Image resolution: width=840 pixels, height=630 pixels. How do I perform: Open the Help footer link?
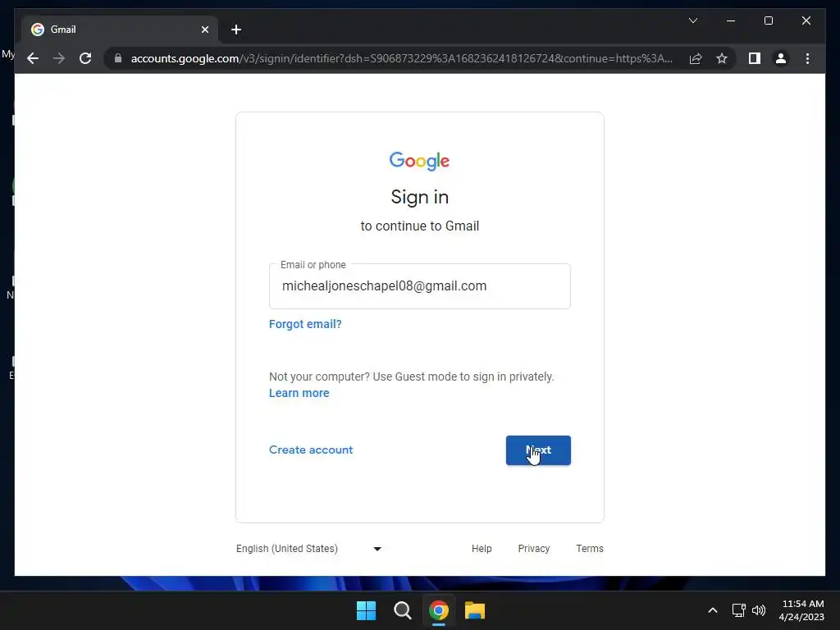tap(481, 549)
